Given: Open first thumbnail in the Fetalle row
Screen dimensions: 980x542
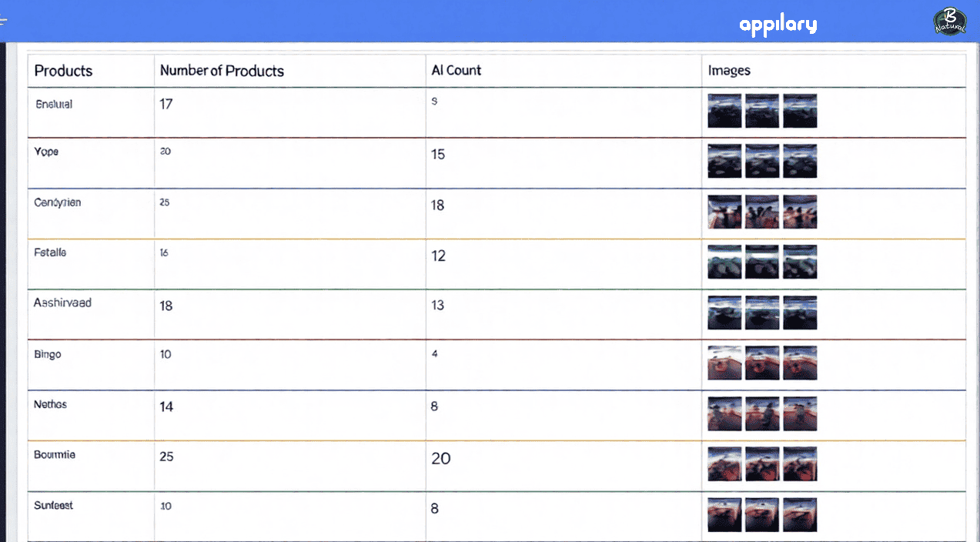Looking at the screenshot, I should pos(724,262).
